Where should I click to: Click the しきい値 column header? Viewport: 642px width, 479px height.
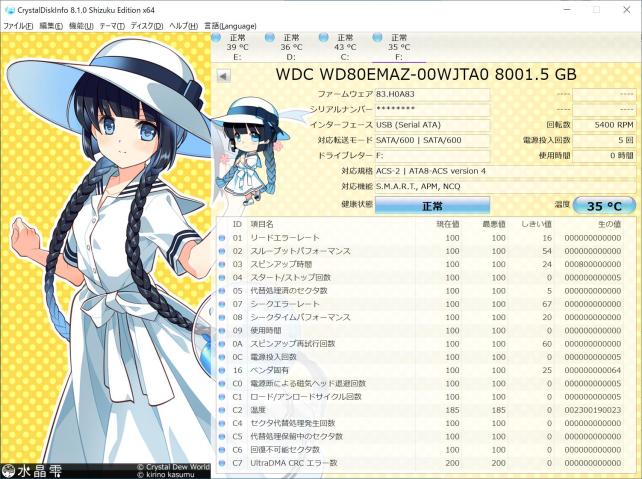[536, 224]
